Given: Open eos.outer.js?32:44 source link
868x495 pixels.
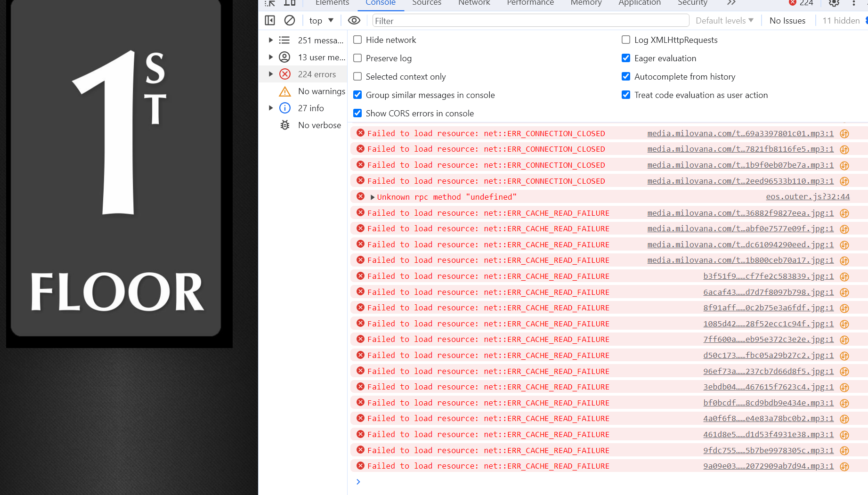Looking at the screenshot, I should (808, 197).
